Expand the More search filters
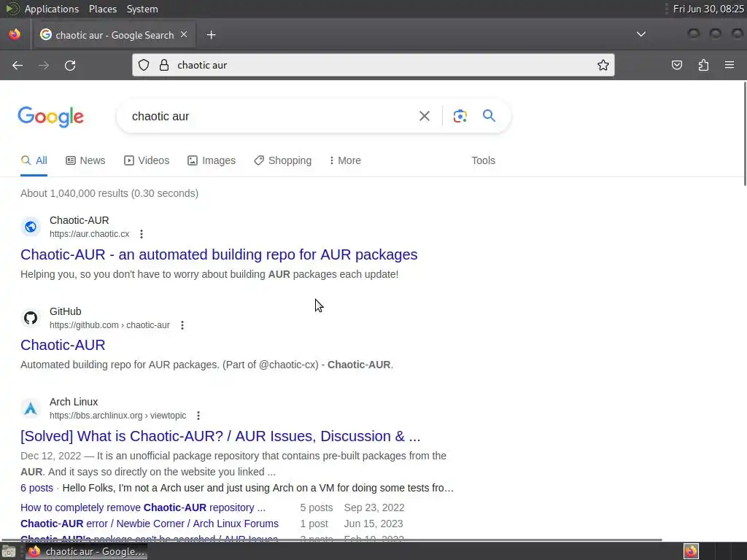 [345, 160]
